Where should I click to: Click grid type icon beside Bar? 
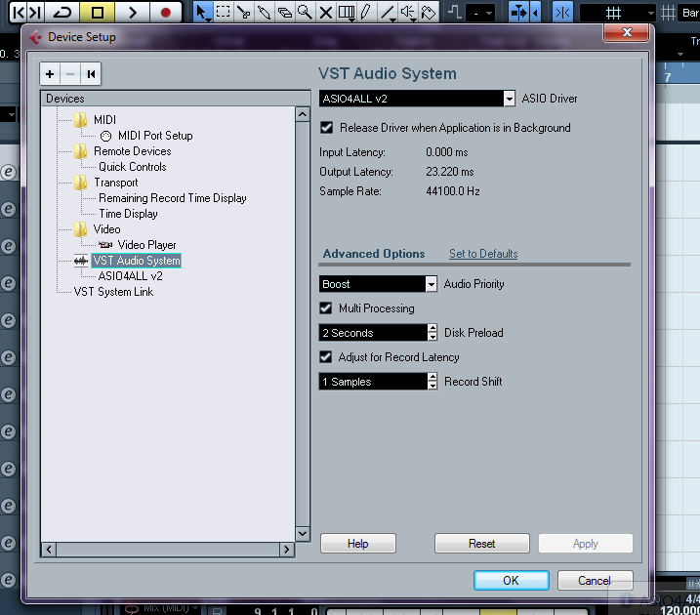point(669,13)
